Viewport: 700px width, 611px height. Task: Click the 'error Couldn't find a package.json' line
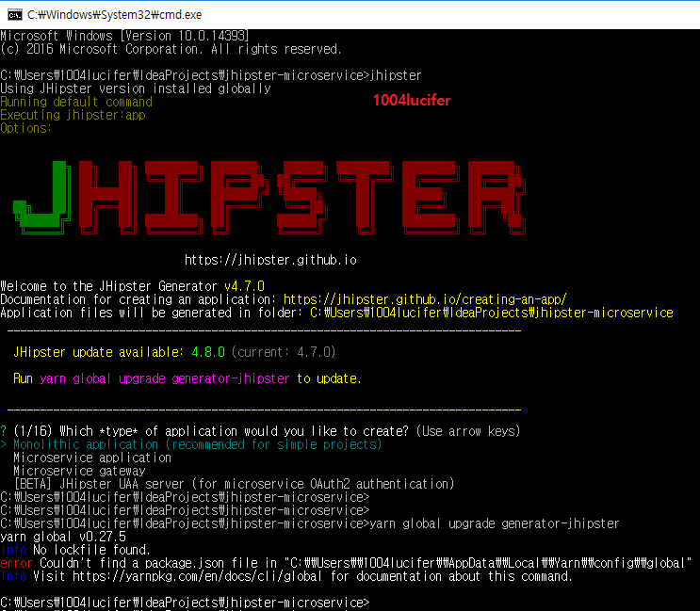tap(346, 563)
